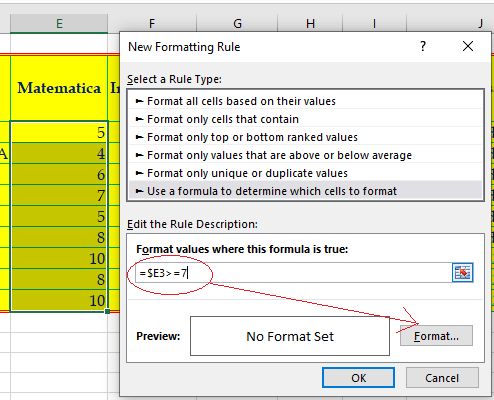Select column F header in the spreadsheet
Screen dimensions: 494x400
[x=152, y=24]
